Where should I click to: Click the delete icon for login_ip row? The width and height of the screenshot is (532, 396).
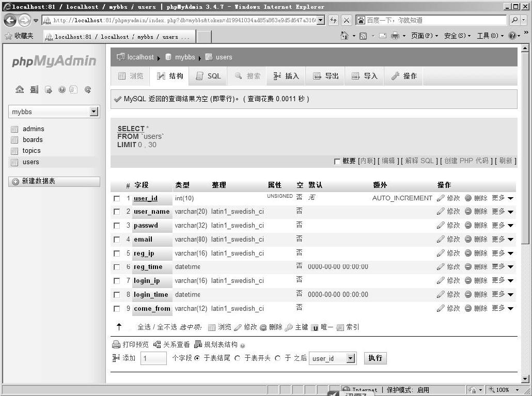pyautogui.click(x=468, y=281)
